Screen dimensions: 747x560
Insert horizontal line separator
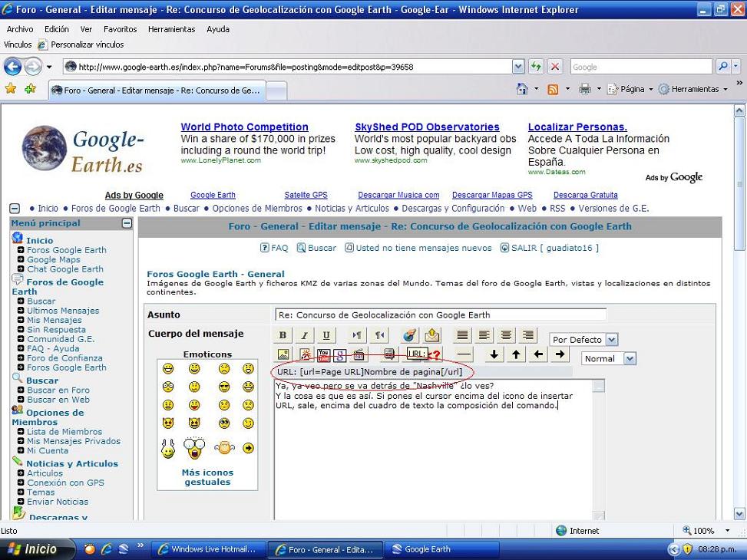coord(464,354)
